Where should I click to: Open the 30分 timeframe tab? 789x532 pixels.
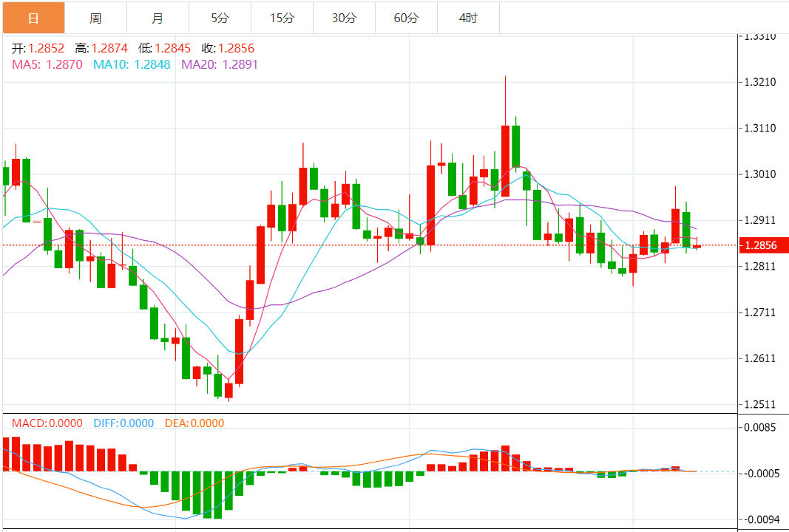(344, 18)
